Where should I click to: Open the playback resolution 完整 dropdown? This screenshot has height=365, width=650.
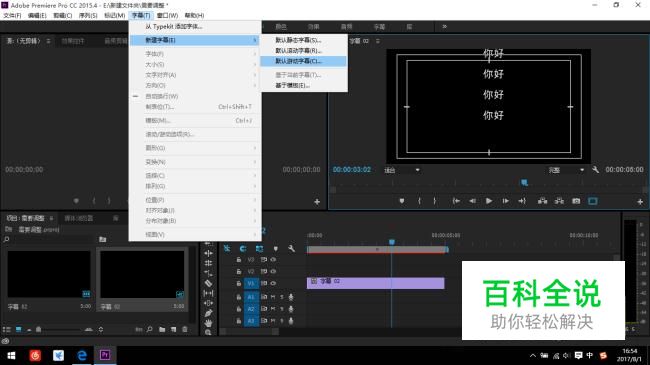coord(566,170)
